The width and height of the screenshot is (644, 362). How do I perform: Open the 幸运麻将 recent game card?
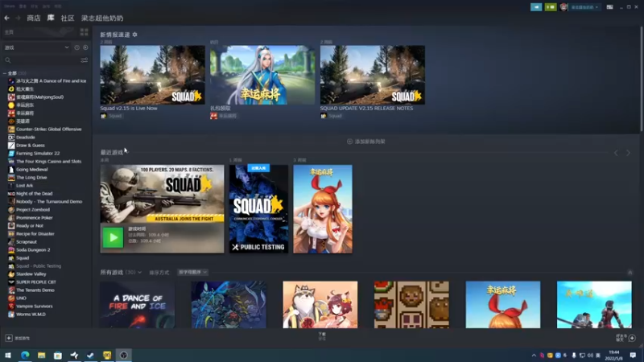coord(323,209)
